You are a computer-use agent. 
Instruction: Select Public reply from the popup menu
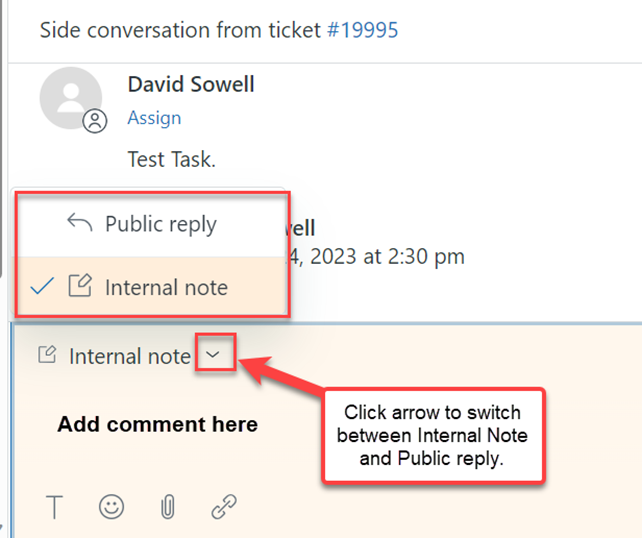coord(160,224)
